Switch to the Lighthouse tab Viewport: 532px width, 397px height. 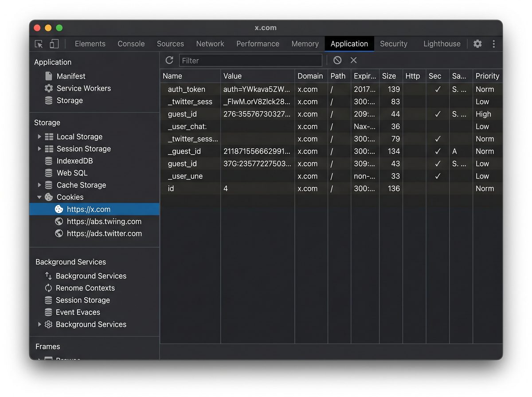point(442,44)
